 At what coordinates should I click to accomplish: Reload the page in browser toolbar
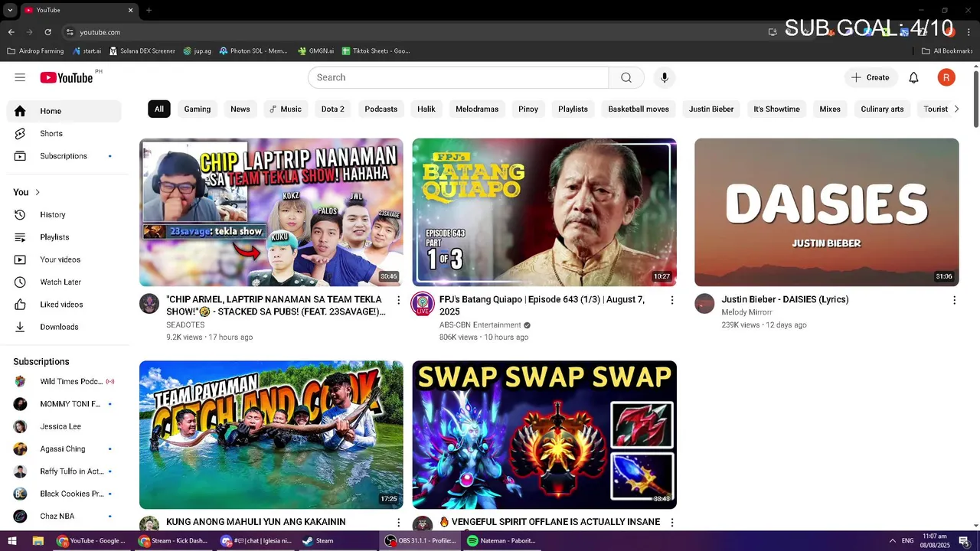click(x=47, y=32)
